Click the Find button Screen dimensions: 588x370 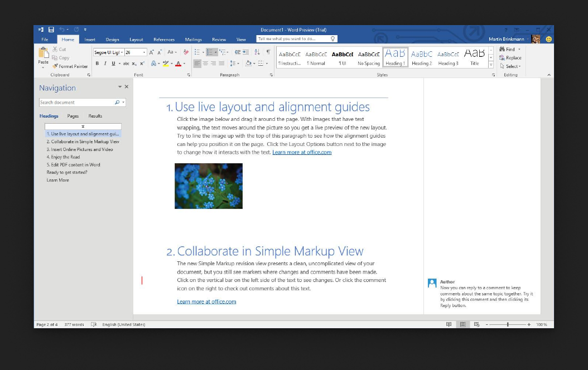pos(507,49)
